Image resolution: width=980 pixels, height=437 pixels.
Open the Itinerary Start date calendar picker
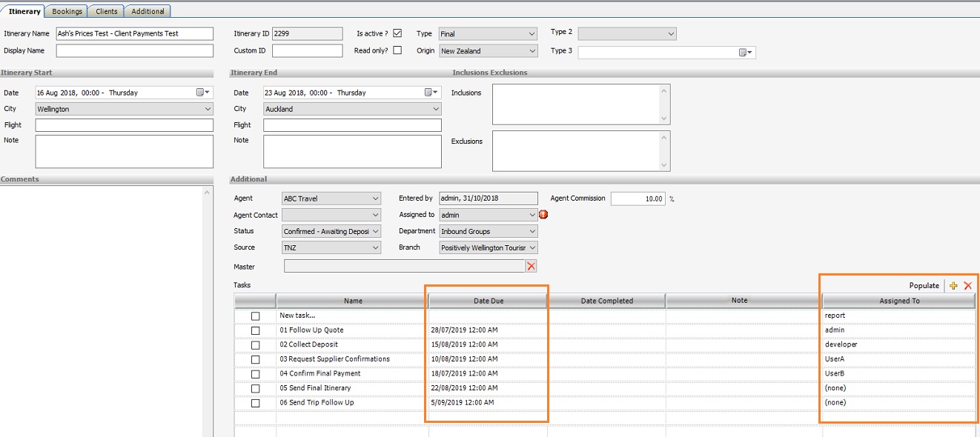(x=203, y=93)
